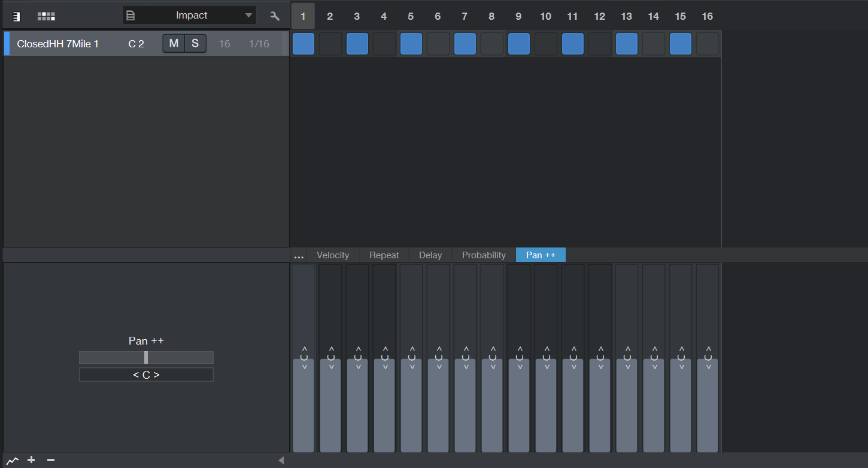Open the Impact instrument dropdown
Viewport: 868px width, 468px height.
[x=190, y=16]
